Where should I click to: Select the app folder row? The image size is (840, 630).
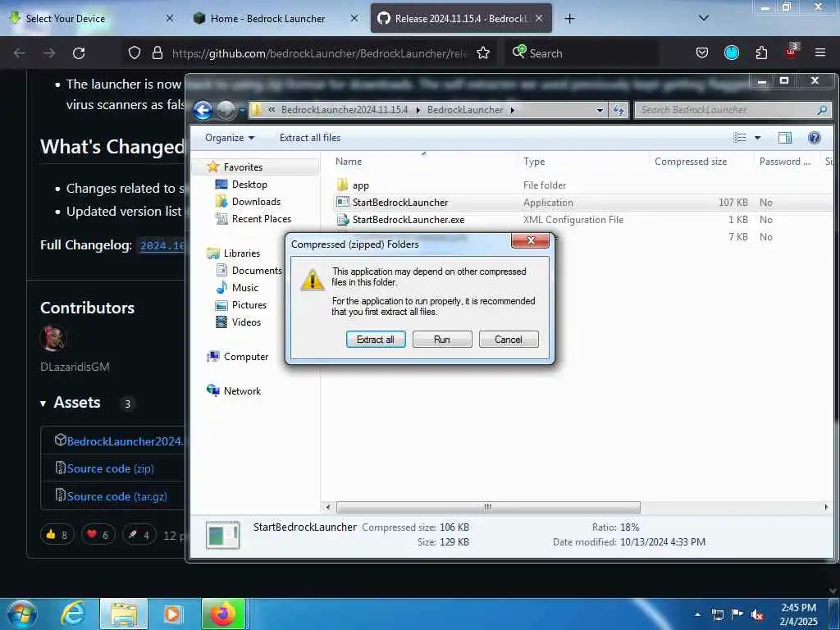tap(582, 185)
